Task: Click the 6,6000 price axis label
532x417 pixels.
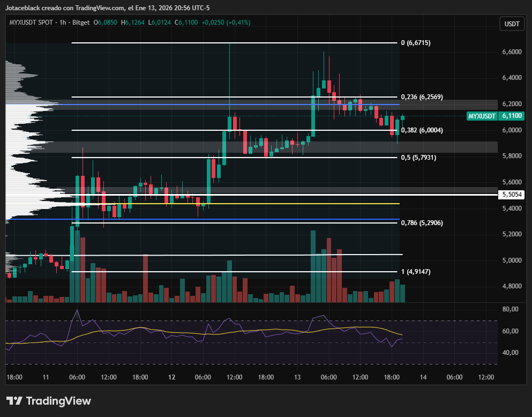Action: point(512,52)
